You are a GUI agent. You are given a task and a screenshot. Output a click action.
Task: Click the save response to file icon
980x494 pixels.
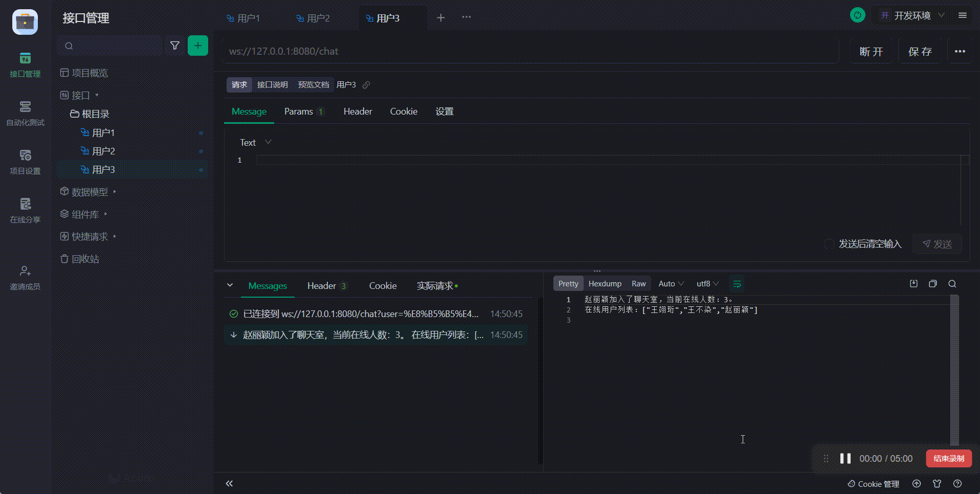point(914,284)
